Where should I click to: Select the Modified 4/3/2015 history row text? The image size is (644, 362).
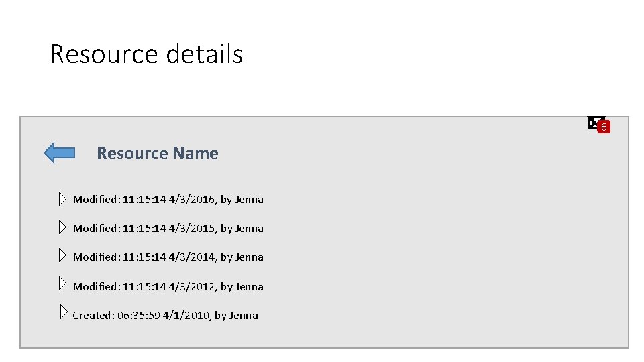(x=168, y=229)
